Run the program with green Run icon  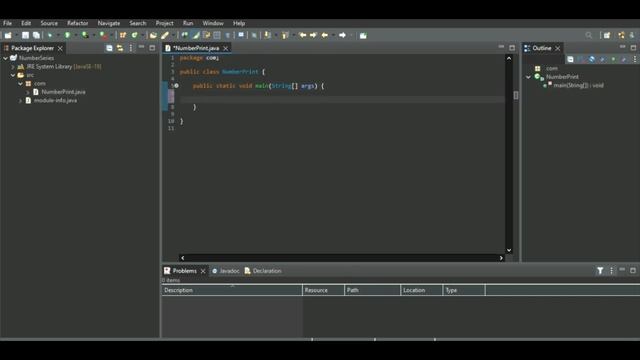pos(67,36)
